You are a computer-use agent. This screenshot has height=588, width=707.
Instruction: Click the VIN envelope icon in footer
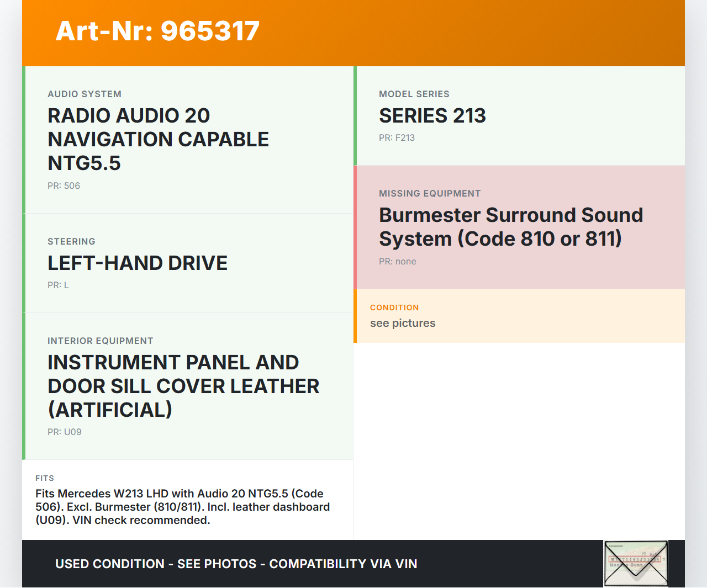point(636,563)
